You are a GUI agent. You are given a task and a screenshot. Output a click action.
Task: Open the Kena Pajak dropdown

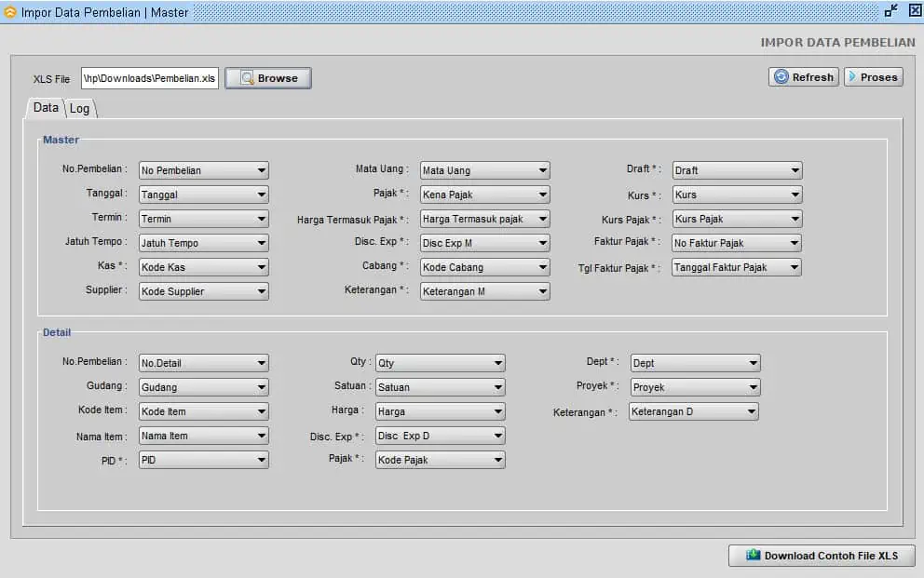coord(485,195)
